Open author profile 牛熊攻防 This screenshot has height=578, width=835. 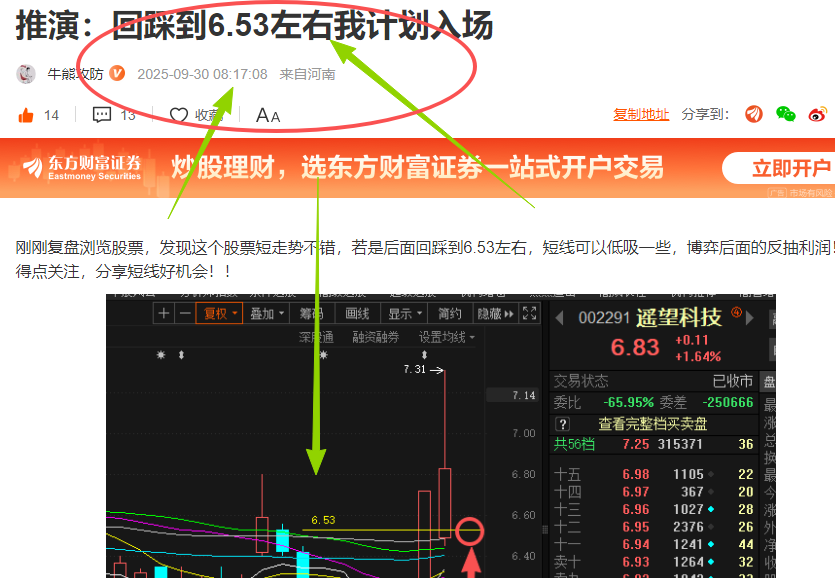75,74
